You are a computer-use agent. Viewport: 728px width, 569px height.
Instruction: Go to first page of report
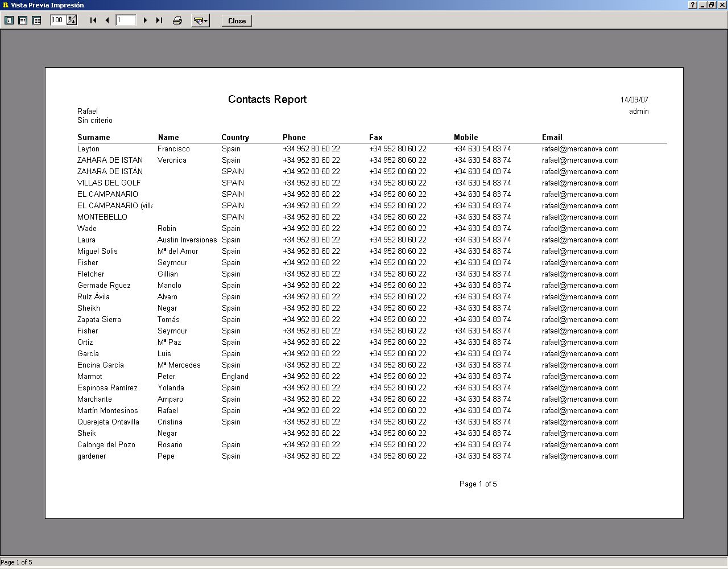93,20
